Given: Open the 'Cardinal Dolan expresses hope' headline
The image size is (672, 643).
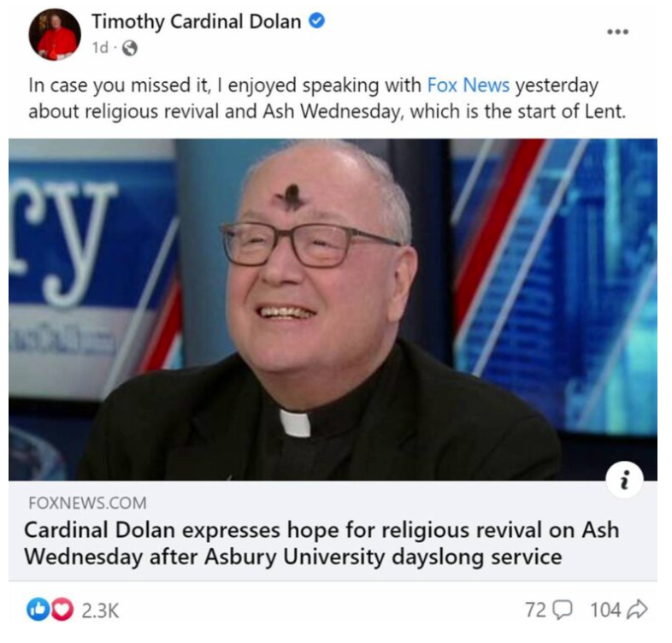Looking at the screenshot, I should pos(321,543).
